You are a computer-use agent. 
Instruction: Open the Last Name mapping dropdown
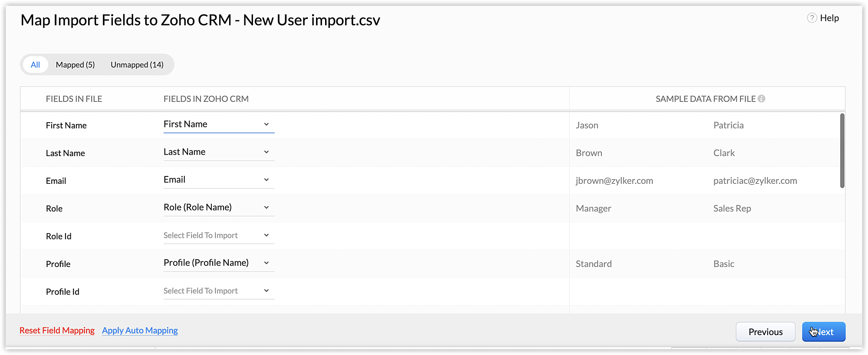click(219, 152)
